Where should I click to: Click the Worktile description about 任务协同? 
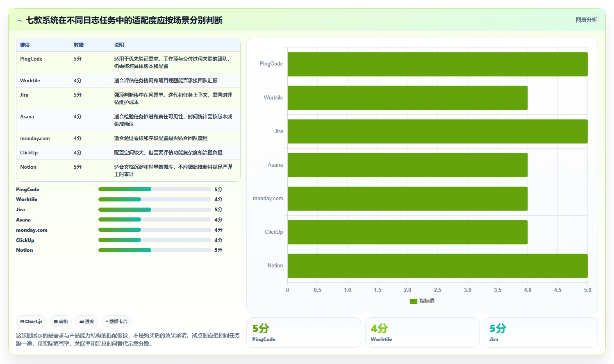pyautogui.click(x=166, y=81)
